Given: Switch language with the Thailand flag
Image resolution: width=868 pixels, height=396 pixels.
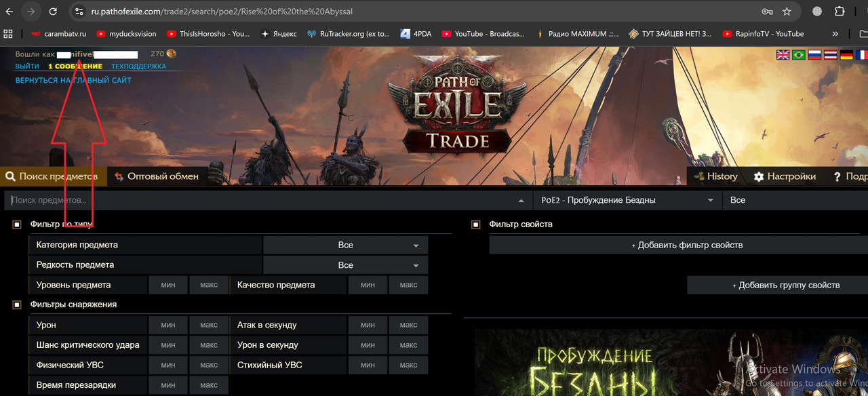Looking at the screenshot, I should click(830, 55).
